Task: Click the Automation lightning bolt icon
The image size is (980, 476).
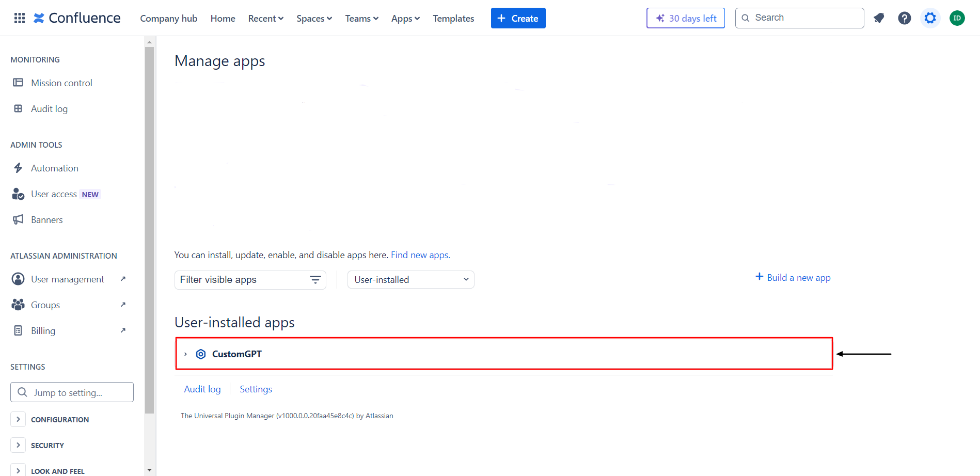Action: (18, 168)
